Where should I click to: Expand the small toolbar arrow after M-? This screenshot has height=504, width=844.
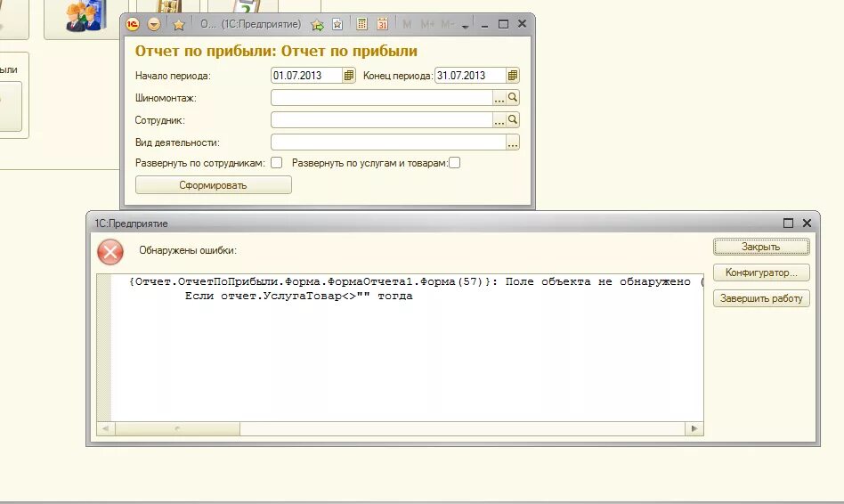tap(465, 26)
